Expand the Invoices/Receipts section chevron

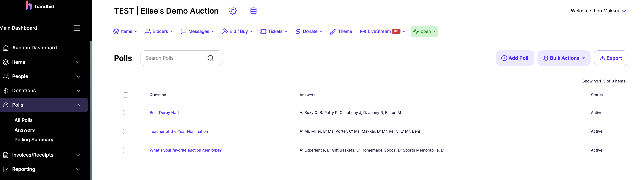click(78, 155)
